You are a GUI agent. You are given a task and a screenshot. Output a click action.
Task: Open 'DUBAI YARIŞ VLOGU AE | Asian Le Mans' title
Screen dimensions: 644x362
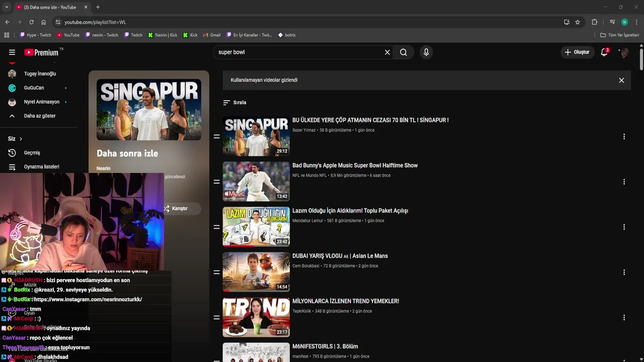(340, 256)
